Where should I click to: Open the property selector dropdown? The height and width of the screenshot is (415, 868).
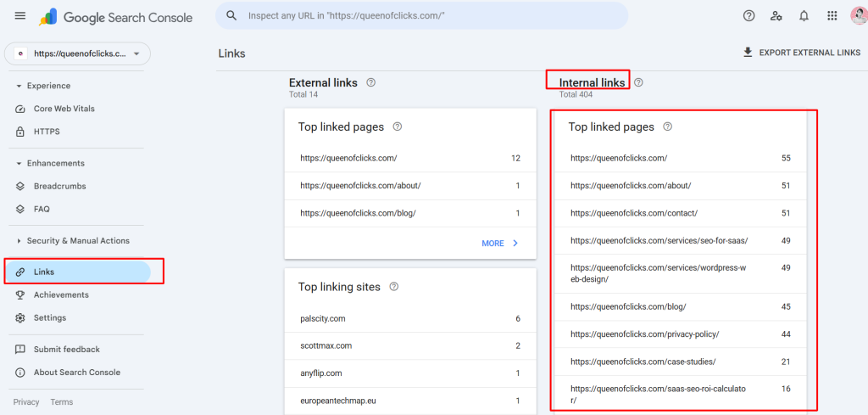pos(77,53)
